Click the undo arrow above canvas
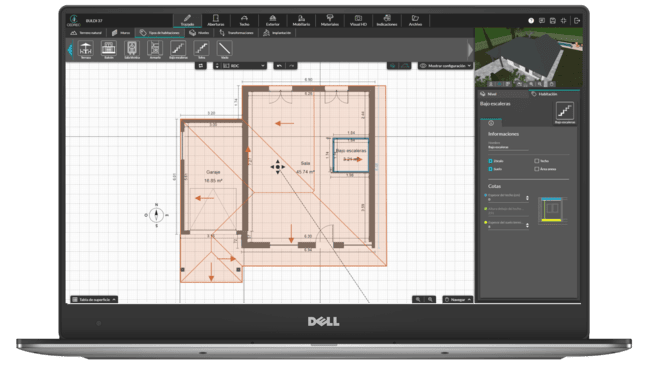Image resolution: width=650 pixels, height=366 pixels. [x=279, y=66]
